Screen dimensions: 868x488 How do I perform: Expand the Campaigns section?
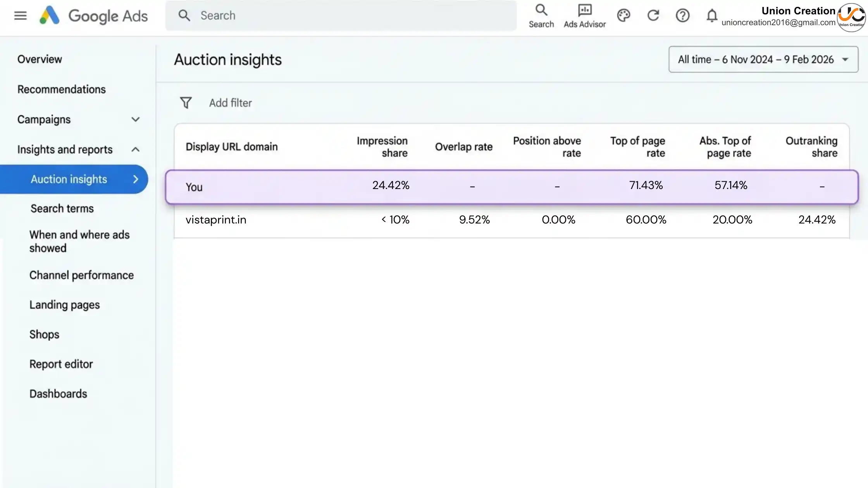[x=135, y=119]
